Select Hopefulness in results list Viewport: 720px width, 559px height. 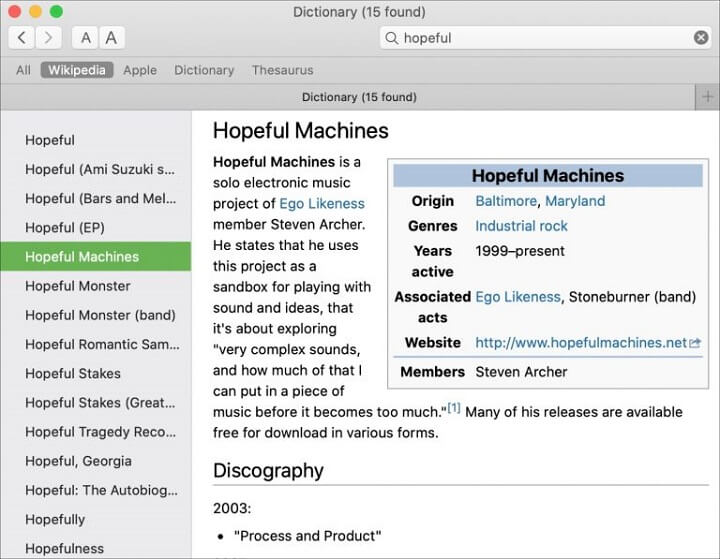pos(96,548)
